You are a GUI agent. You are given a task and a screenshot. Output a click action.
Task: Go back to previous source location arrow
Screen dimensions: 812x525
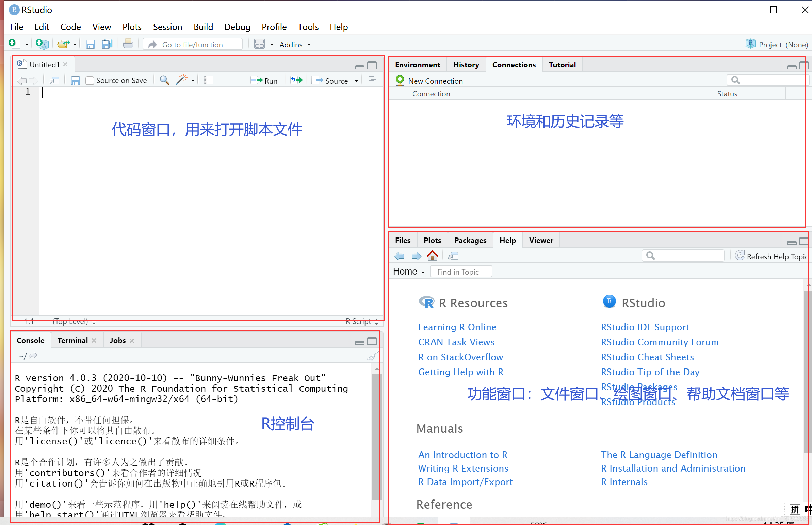(x=21, y=81)
